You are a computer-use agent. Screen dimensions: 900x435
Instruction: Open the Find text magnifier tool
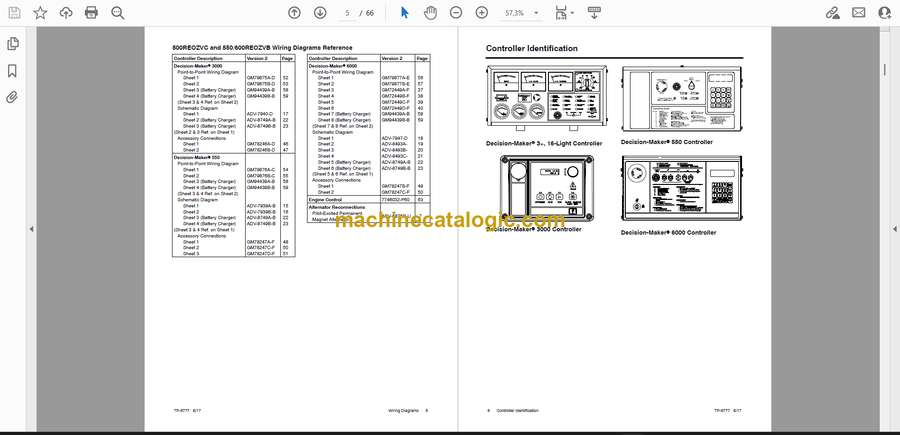coord(118,13)
